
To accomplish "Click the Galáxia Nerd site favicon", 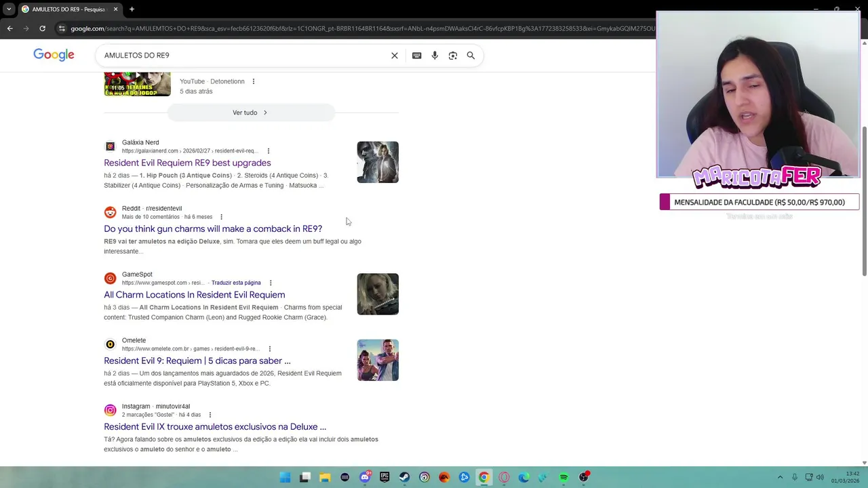I will click(x=110, y=146).
